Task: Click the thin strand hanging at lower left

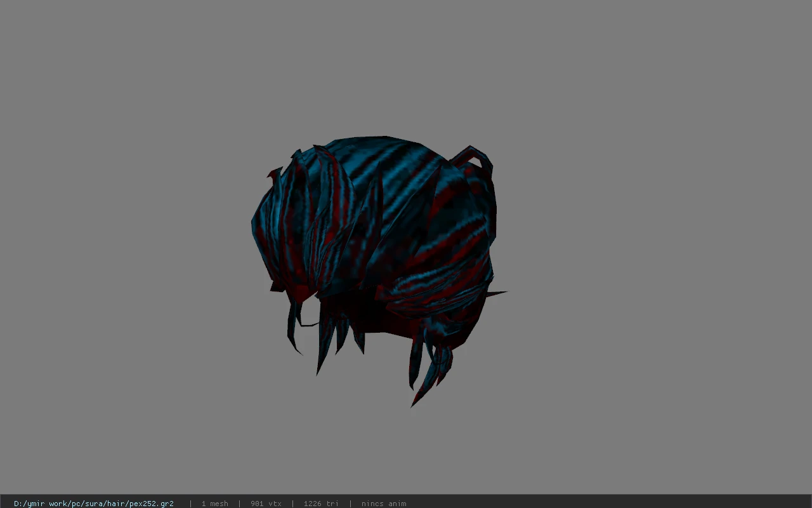Action: [x=294, y=330]
